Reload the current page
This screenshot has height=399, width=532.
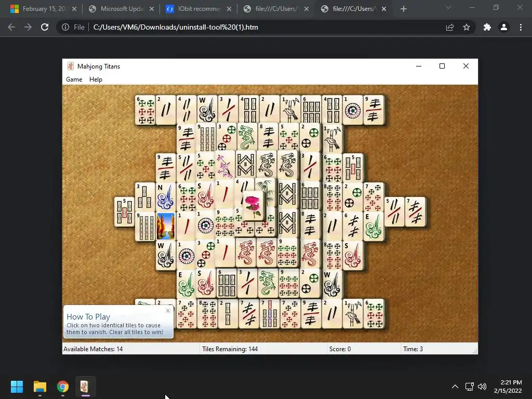tap(45, 27)
